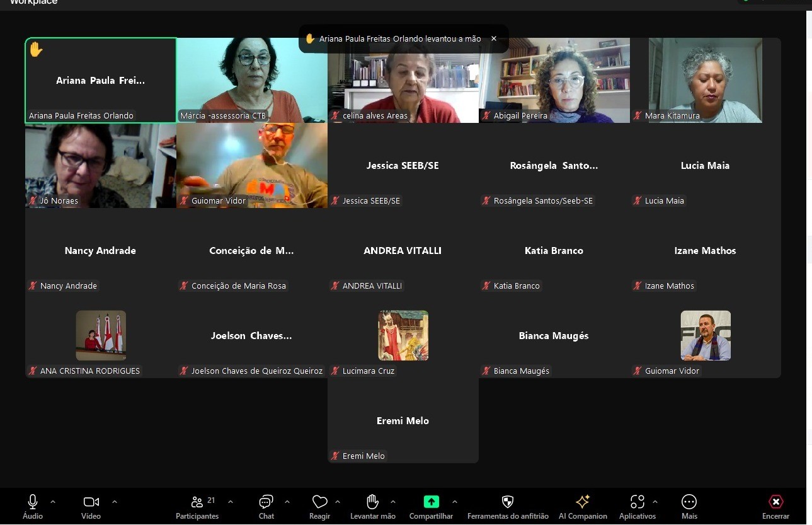
Task: Open Ferramentas do anfitrião shield icon
Action: [507, 502]
